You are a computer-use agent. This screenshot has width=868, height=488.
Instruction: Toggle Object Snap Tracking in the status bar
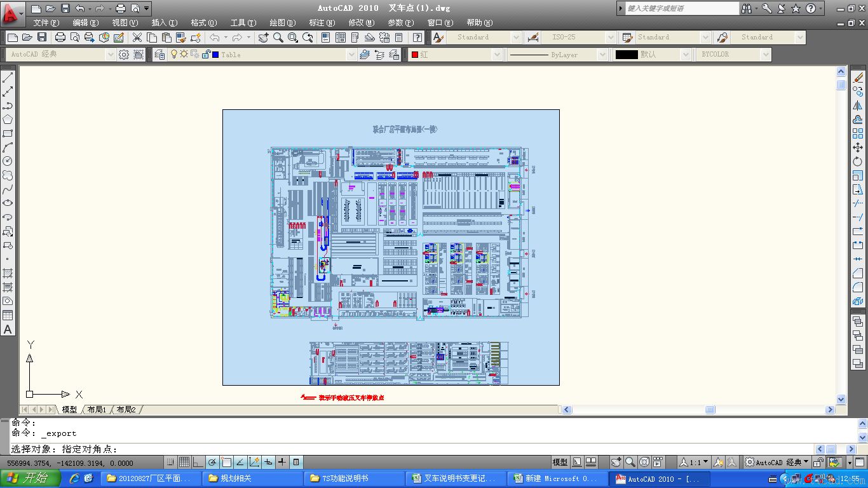[x=240, y=463]
